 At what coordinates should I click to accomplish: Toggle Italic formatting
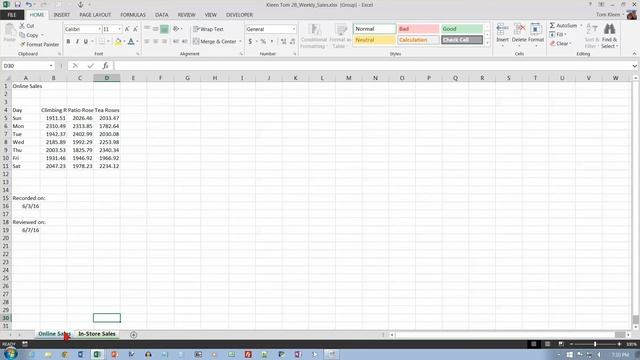[77, 41]
